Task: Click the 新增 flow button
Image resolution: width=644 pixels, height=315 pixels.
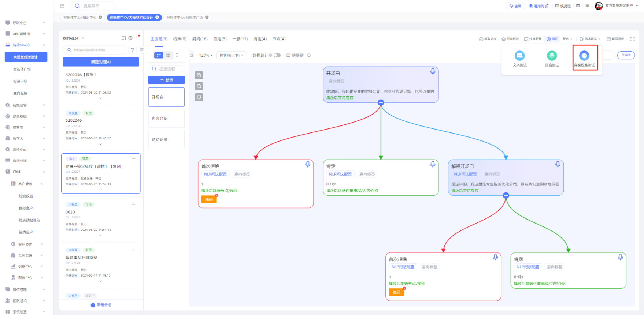Action: (x=166, y=80)
